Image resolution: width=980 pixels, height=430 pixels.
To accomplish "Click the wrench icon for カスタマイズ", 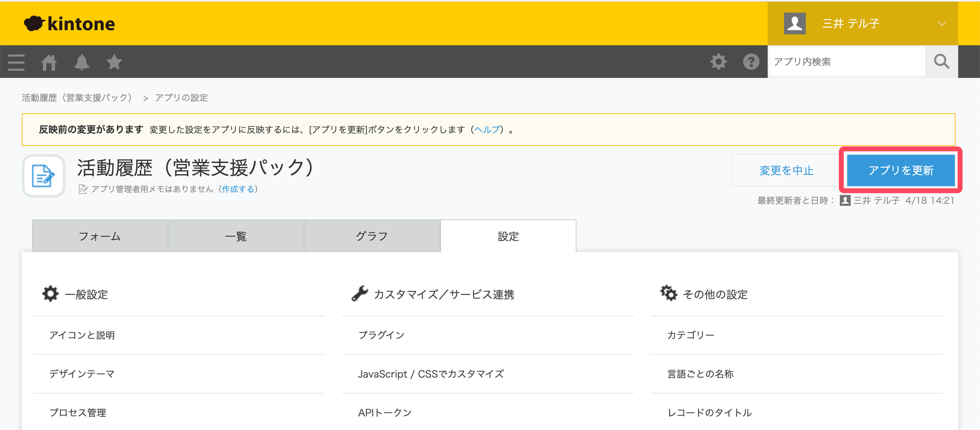I will click(x=360, y=294).
